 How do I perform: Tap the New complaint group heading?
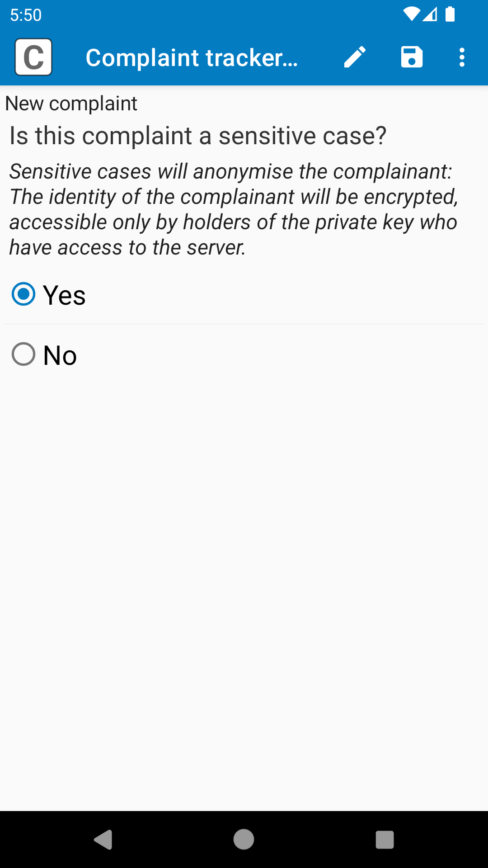click(71, 104)
